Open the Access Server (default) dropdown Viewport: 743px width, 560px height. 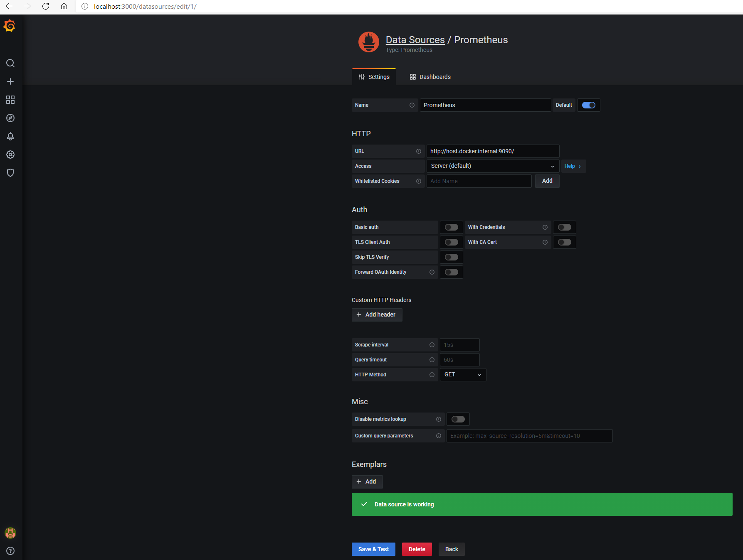click(x=493, y=166)
